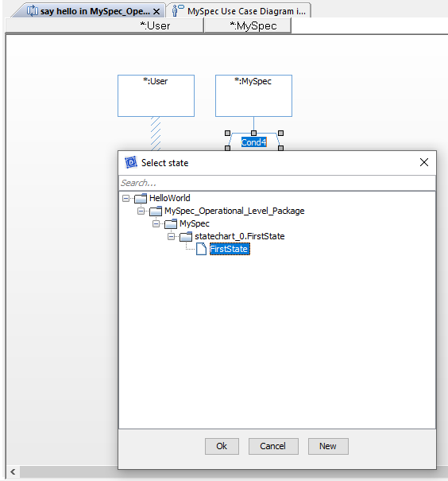Select the FirstState item
The height and width of the screenshot is (481, 448).
pos(230,249)
